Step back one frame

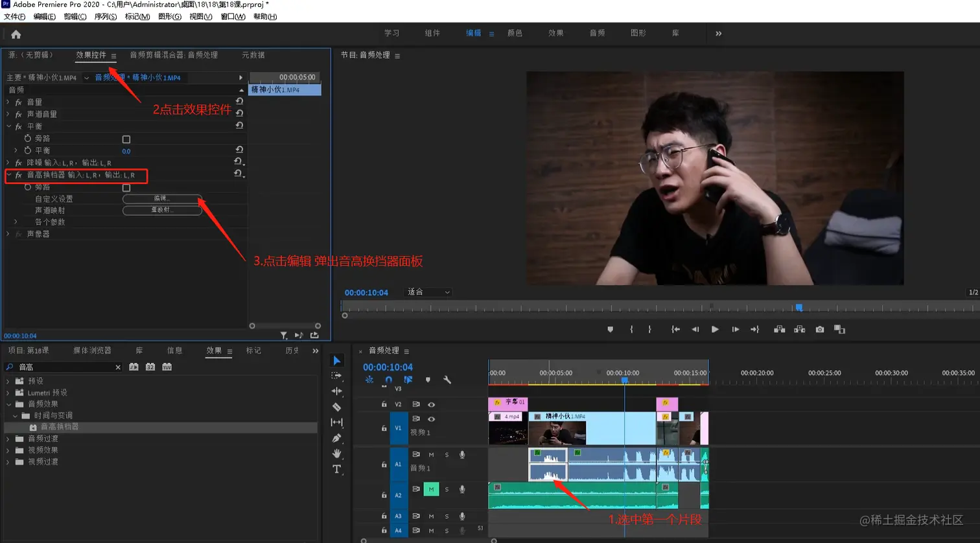click(695, 330)
